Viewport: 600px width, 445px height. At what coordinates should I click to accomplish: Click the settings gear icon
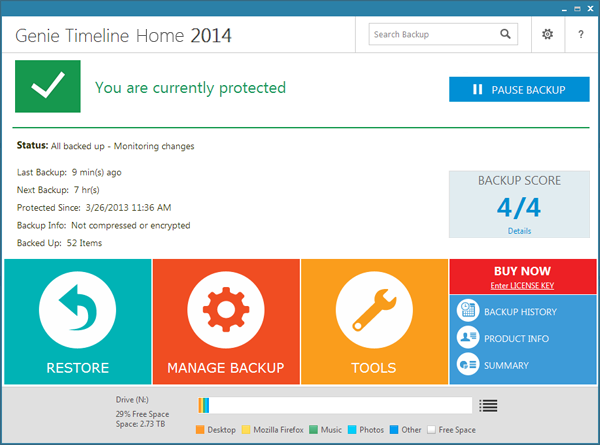click(x=546, y=35)
